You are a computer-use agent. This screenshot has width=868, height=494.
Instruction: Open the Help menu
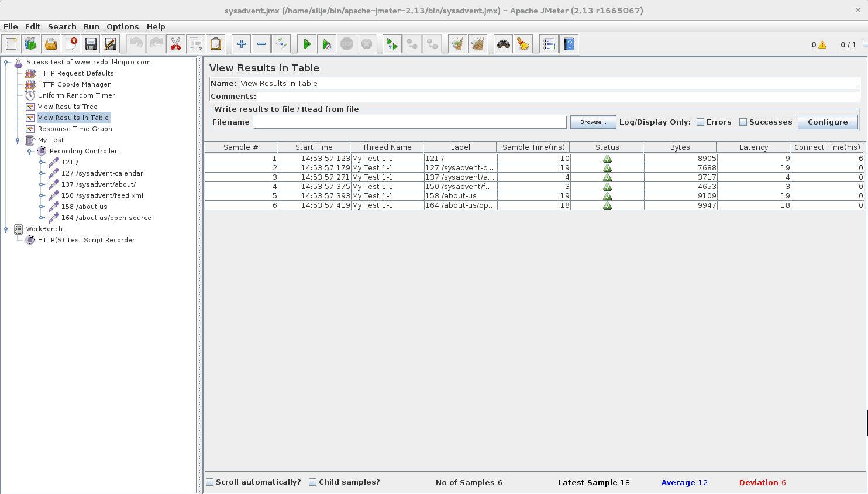pyautogui.click(x=156, y=27)
